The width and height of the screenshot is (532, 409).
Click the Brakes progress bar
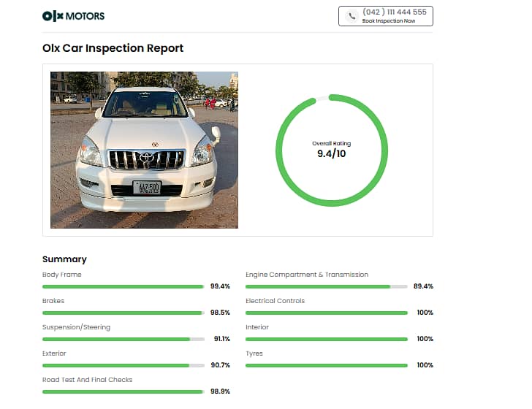click(123, 313)
